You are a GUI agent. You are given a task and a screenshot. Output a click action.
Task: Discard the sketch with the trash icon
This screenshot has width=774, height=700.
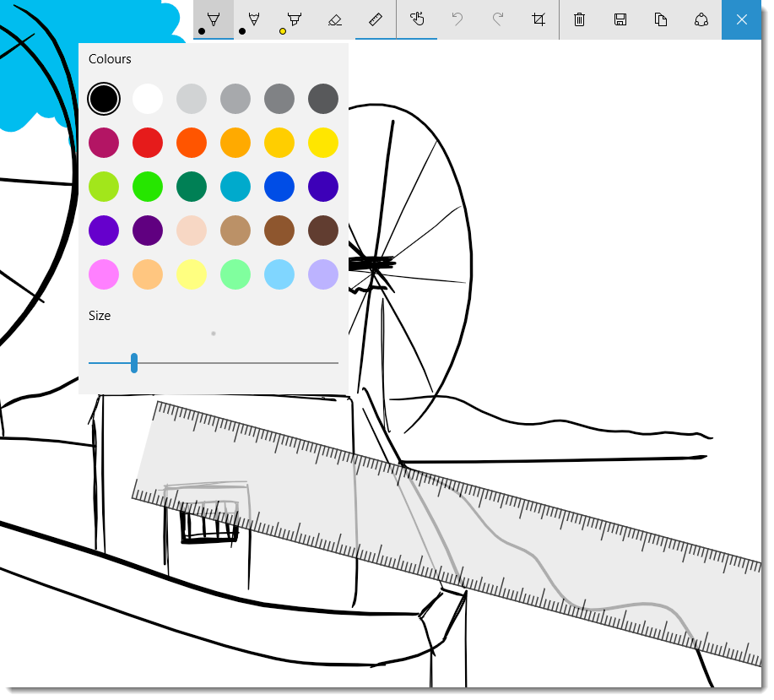tap(579, 20)
